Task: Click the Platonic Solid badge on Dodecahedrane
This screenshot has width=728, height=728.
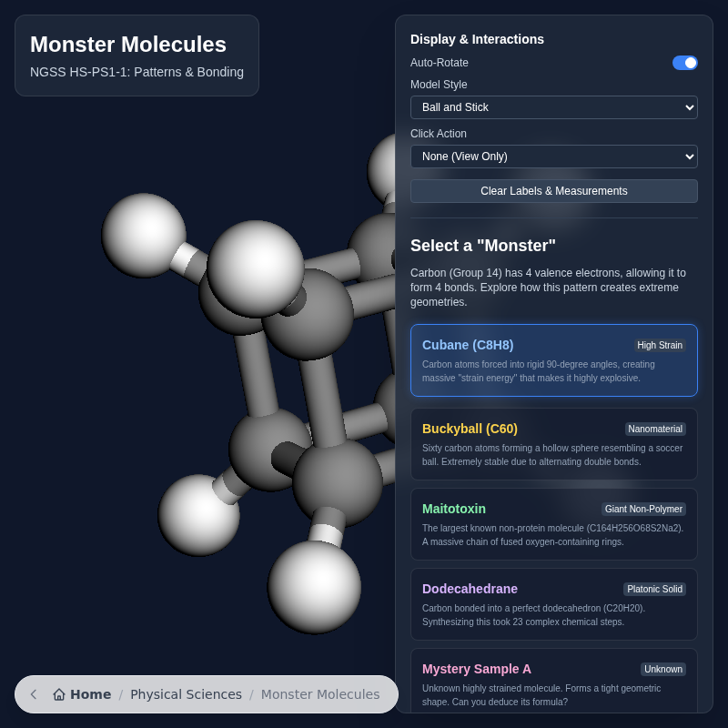Action: (x=654, y=589)
